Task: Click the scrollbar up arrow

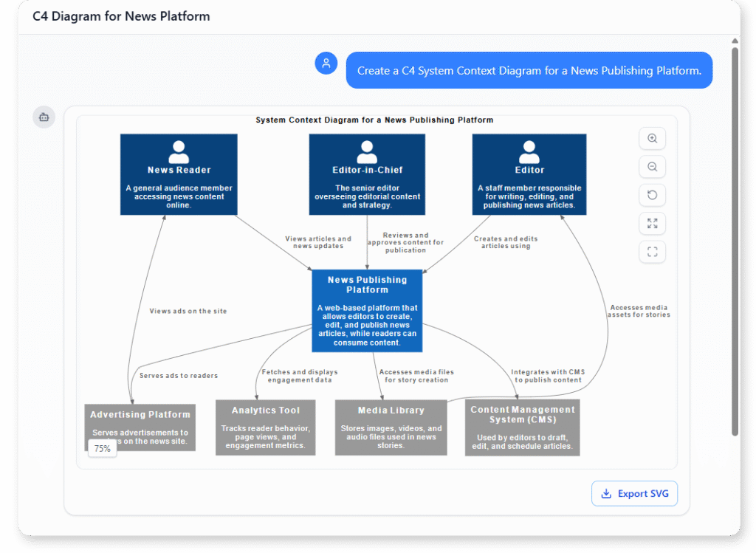Action: click(735, 41)
